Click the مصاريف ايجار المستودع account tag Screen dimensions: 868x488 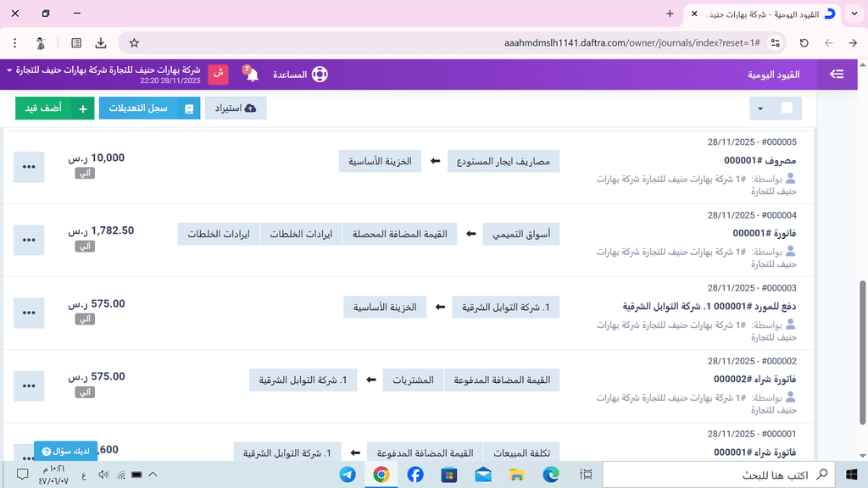click(x=504, y=161)
